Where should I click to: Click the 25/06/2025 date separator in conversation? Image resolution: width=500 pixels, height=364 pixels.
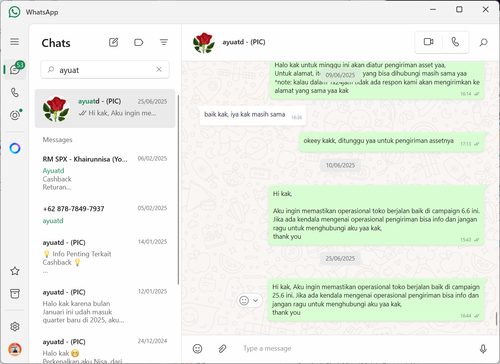coord(340,258)
